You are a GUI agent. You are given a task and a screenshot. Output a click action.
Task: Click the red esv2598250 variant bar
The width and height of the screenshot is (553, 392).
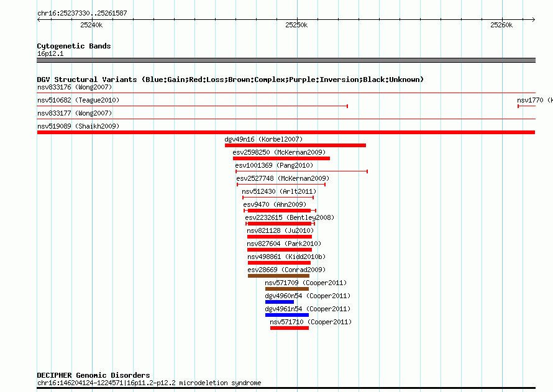pos(281,158)
